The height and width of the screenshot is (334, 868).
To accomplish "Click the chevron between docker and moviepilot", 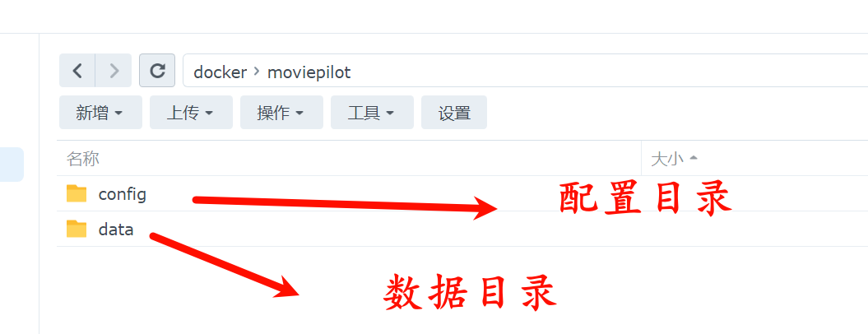I will 257,72.
